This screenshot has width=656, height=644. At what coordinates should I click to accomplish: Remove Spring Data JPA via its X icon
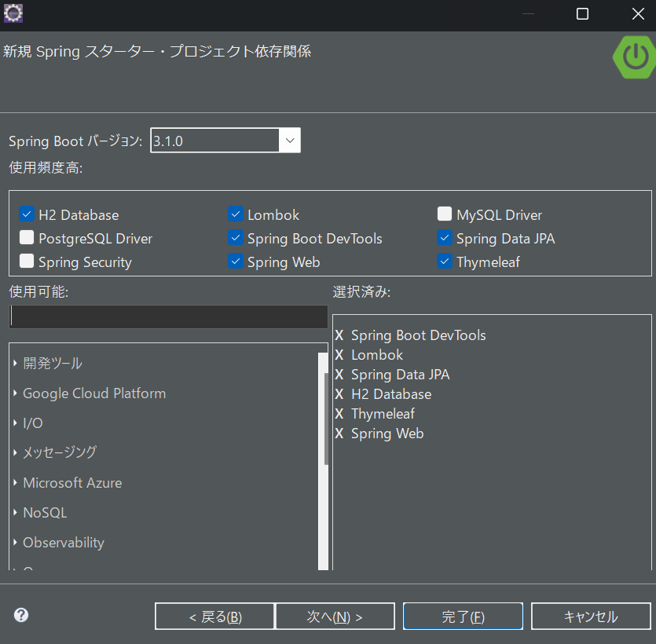pyautogui.click(x=339, y=375)
